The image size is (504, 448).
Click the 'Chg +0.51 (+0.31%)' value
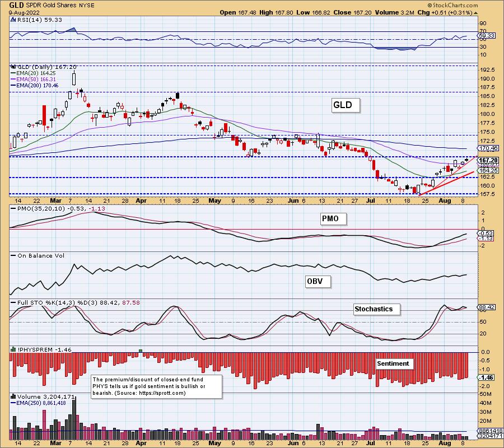[x=445, y=12]
